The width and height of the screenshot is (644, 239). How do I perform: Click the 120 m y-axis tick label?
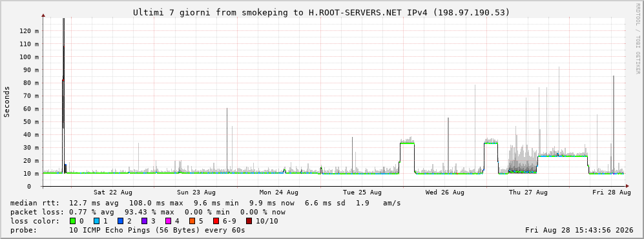(32, 31)
